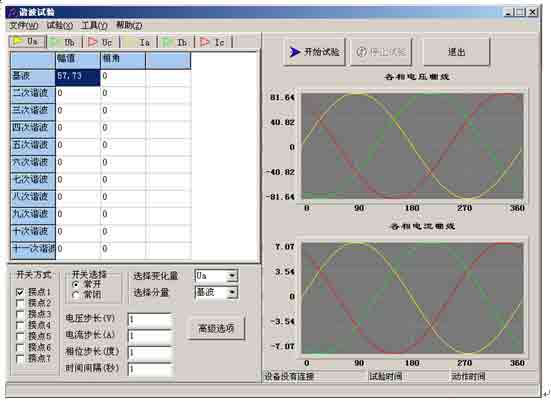Open the 文件 menu

pos(24,25)
